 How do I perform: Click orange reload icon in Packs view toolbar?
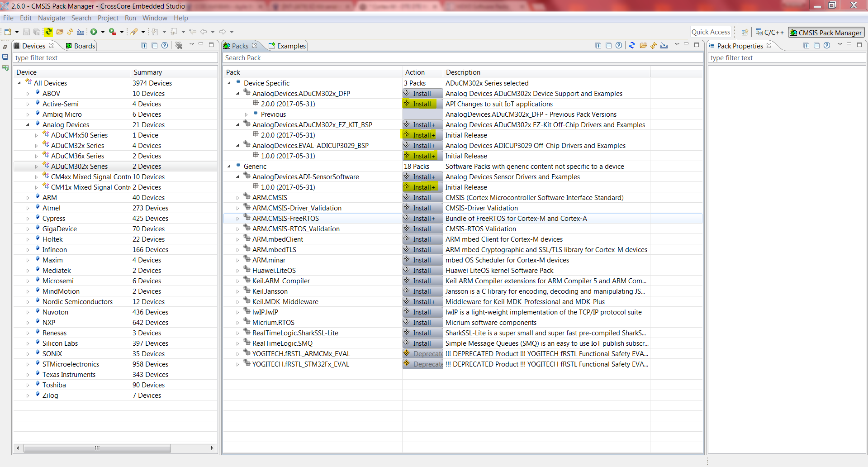654,46
